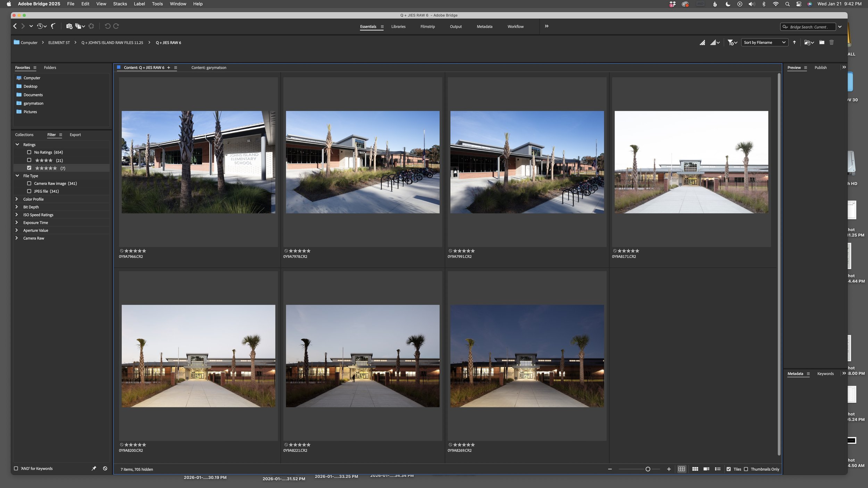Check the JPEG file filter

[x=29, y=191]
